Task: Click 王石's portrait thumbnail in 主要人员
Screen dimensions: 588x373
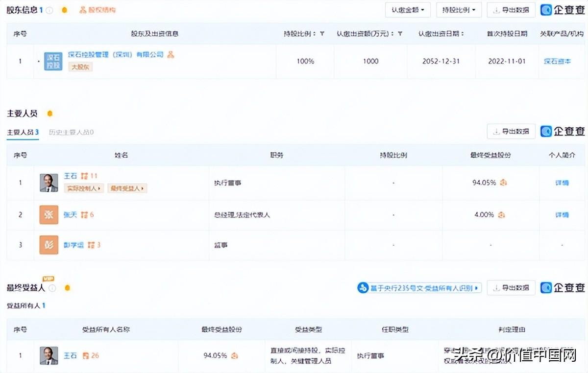Action: click(x=49, y=183)
